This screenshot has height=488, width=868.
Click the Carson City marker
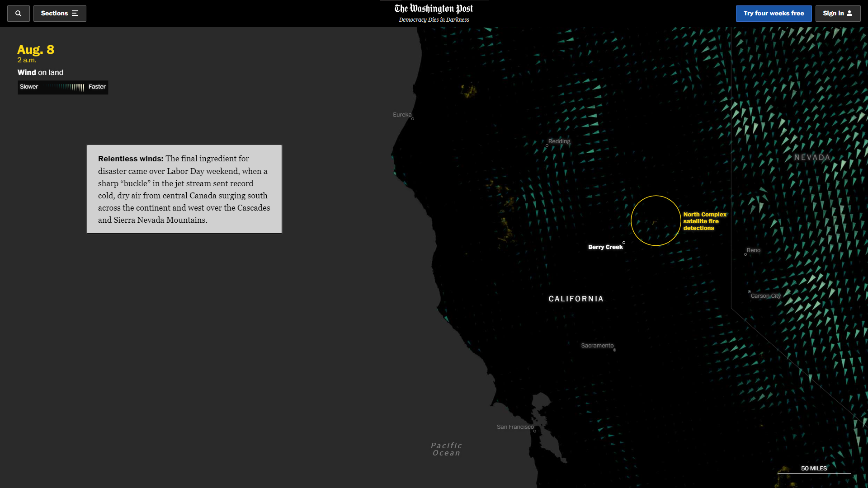click(x=749, y=292)
